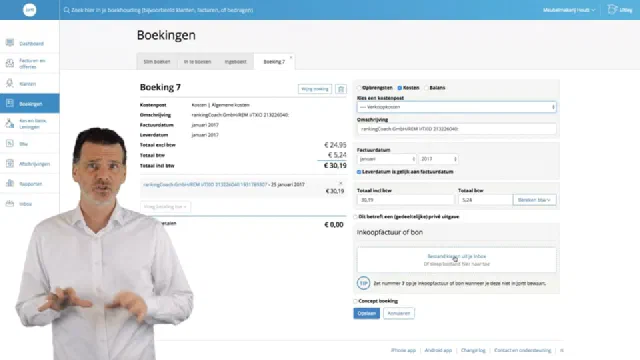Screen dimensions: 640x360
Task: Open the Bereken btw dropdown
Action: (534, 200)
